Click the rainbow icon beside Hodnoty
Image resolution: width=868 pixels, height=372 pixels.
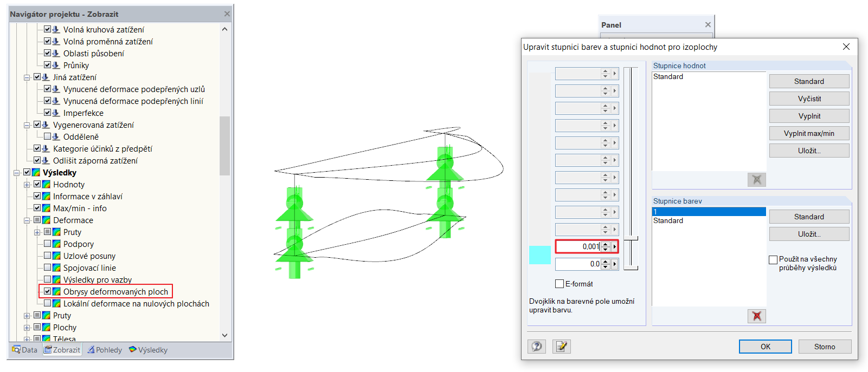coord(46,184)
